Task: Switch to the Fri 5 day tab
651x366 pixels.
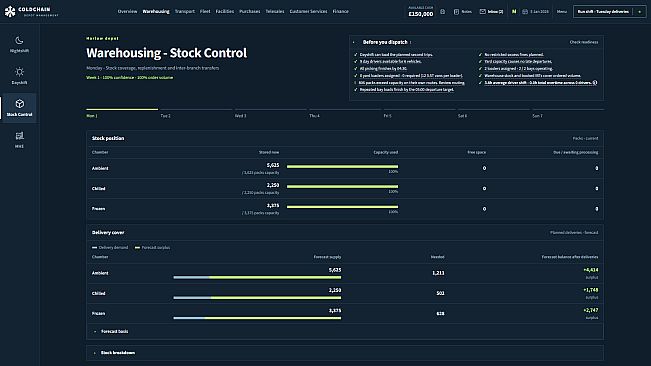Action: tap(419, 113)
